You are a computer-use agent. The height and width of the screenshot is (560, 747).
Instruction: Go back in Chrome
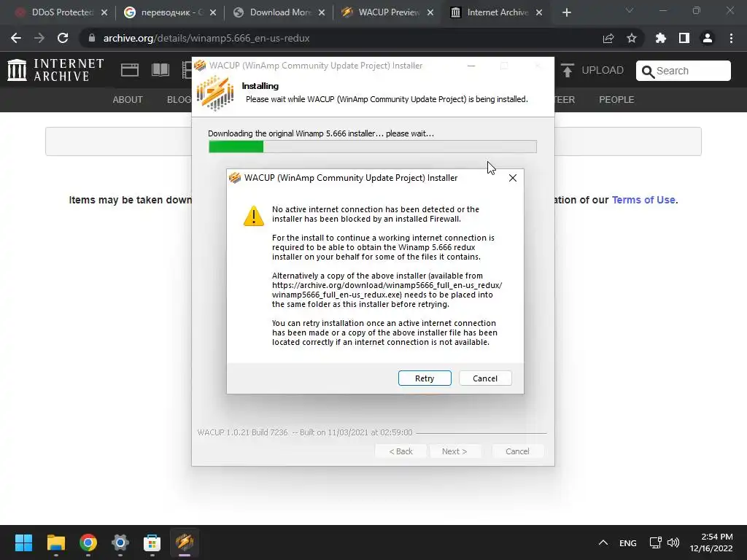pos(16,38)
